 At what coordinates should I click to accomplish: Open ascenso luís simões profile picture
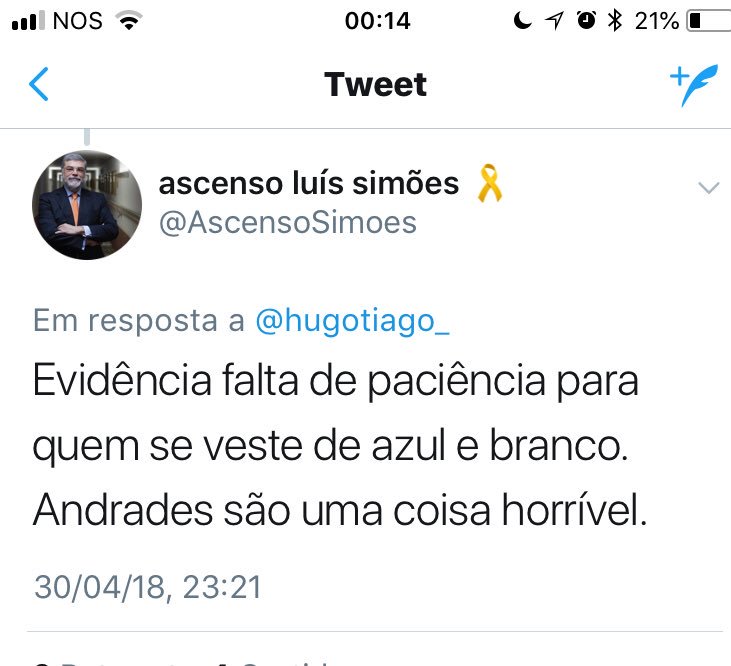tap(87, 205)
